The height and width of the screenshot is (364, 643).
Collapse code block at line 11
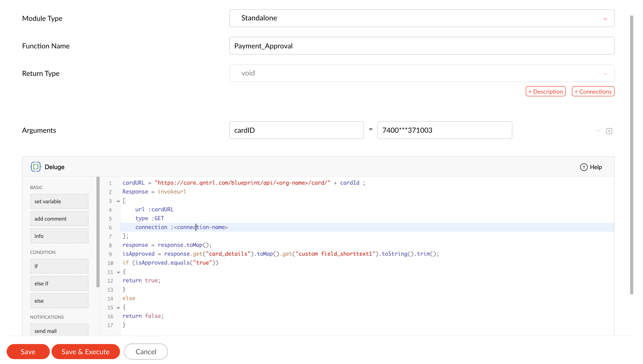[x=118, y=272]
